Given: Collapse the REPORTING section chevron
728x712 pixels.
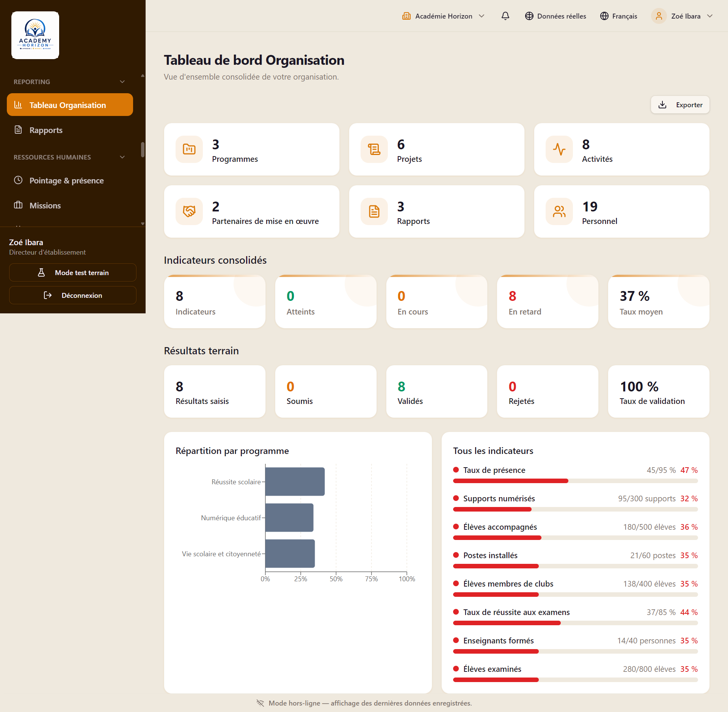Looking at the screenshot, I should [122, 82].
